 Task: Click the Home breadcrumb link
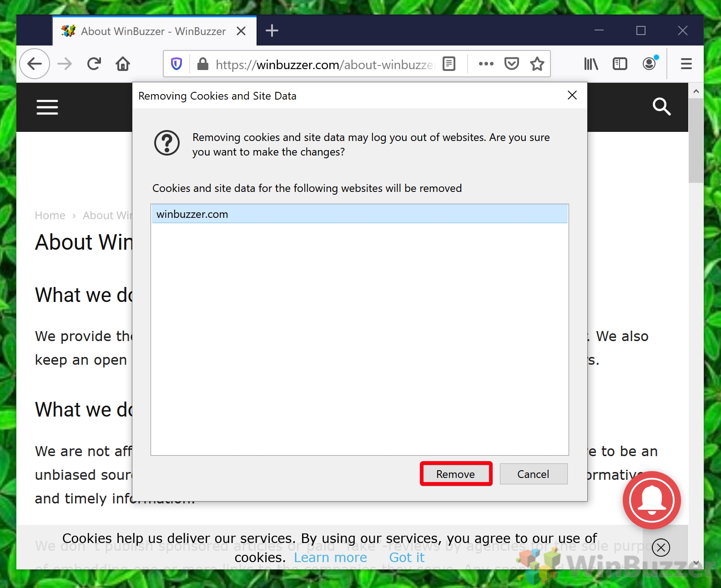click(50, 216)
